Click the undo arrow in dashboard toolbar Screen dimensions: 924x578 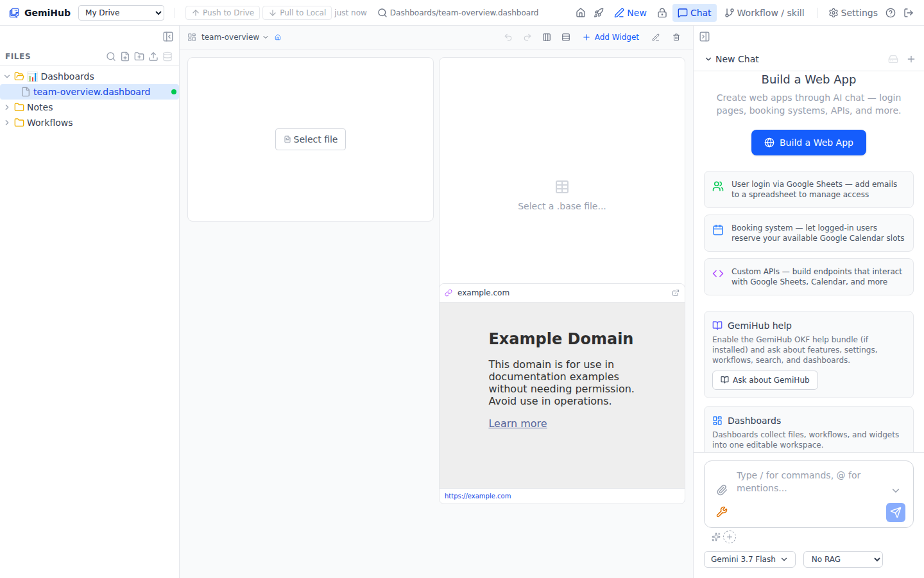[x=508, y=37]
